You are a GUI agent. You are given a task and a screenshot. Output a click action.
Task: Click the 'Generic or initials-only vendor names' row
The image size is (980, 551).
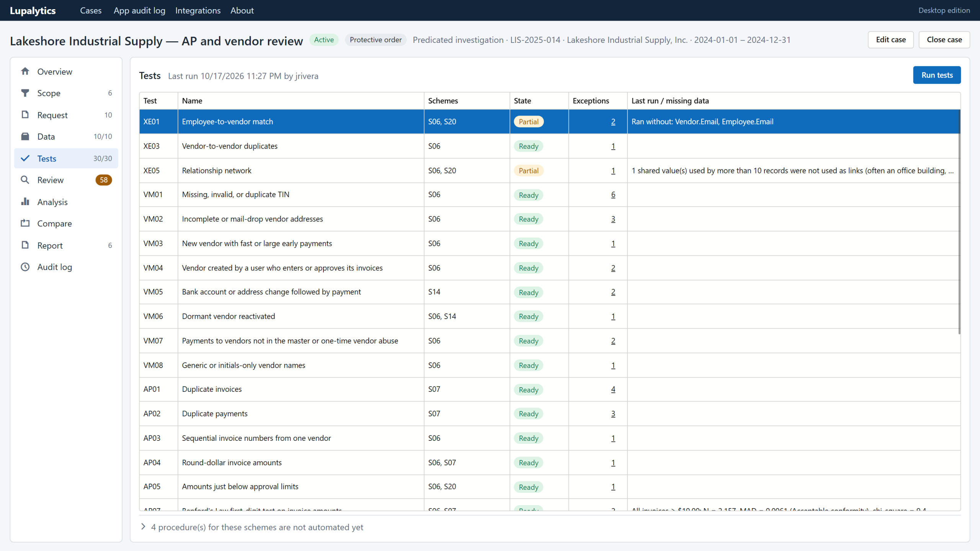[x=550, y=365]
